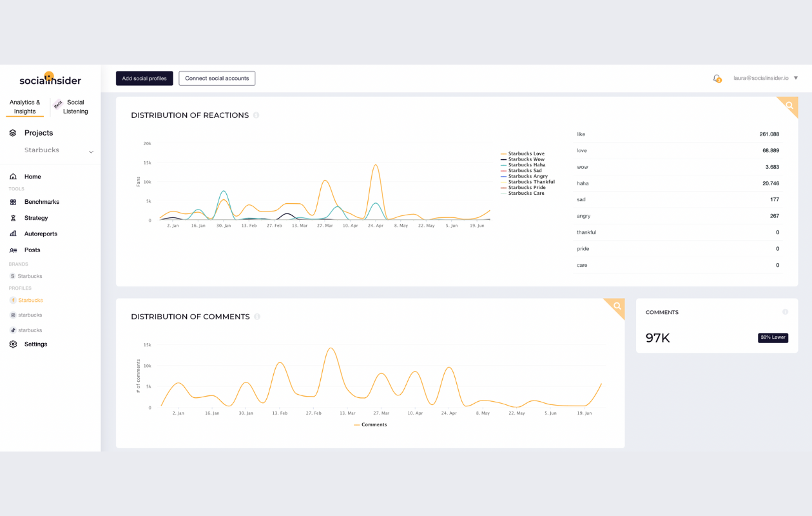812x516 pixels.
Task: Switch to Analytics & Insights tab
Action: pos(25,106)
